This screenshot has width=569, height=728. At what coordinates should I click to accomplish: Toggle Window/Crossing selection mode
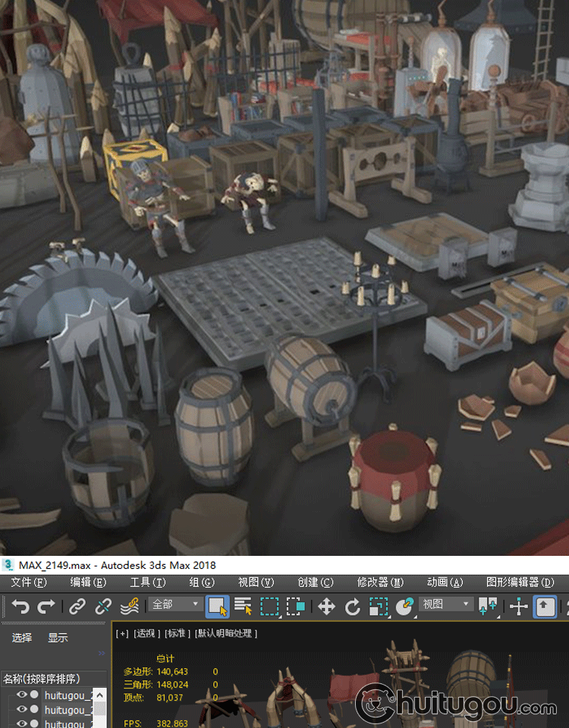coord(296,606)
